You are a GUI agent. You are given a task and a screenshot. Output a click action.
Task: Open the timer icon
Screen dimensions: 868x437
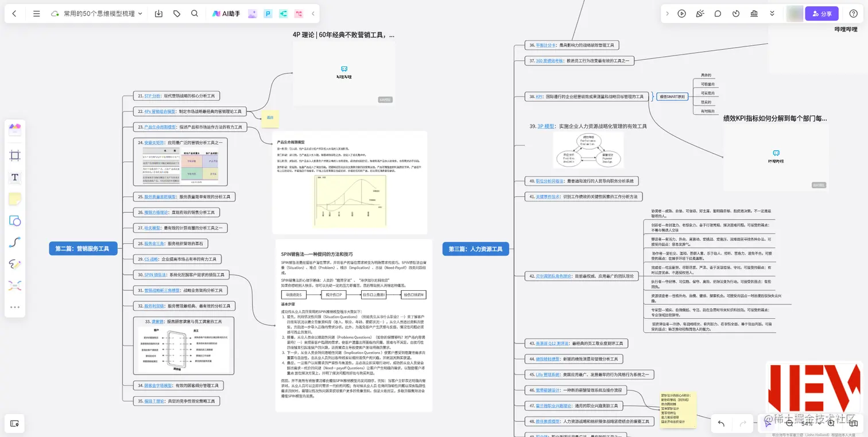click(736, 13)
